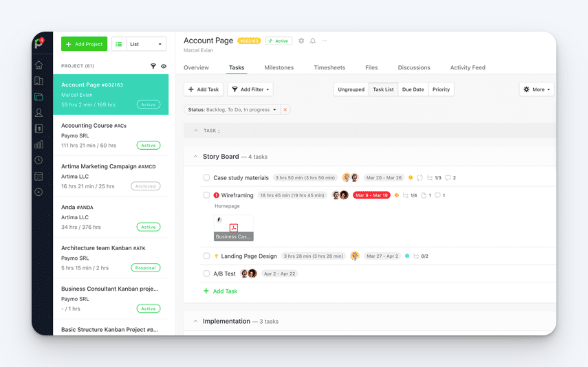The image size is (588, 367).
Task: Click Case study materials recurring icon
Action: tap(420, 178)
